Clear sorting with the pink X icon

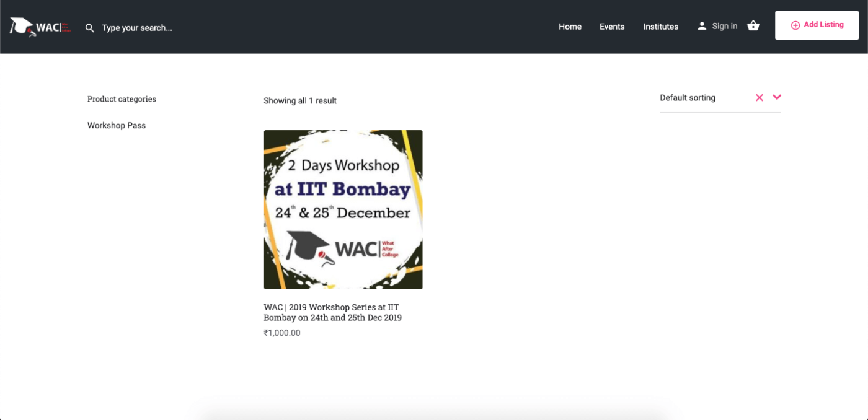click(x=759, y=98)
